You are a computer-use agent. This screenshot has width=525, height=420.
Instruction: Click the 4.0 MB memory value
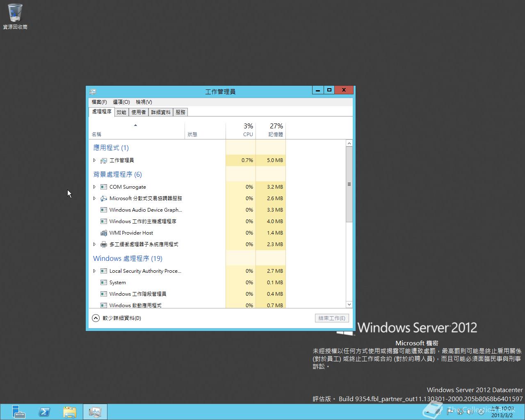[x=275, y=221]
